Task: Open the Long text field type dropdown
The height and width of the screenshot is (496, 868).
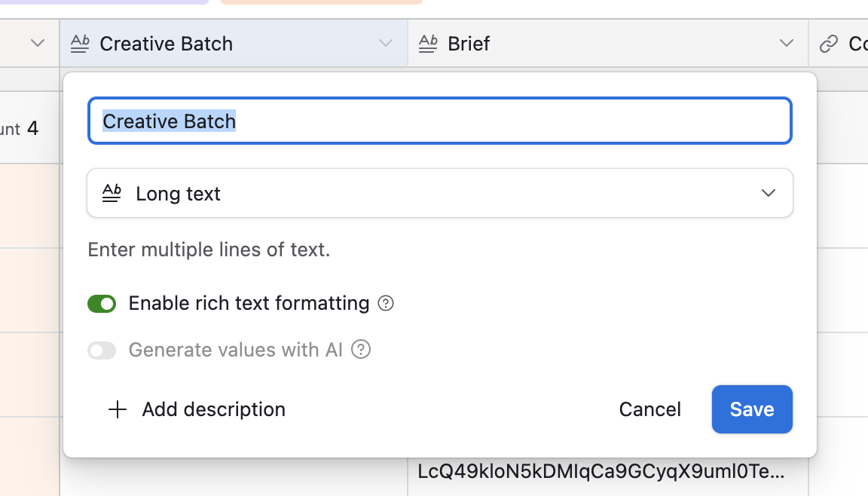Action: coord(439,194)
